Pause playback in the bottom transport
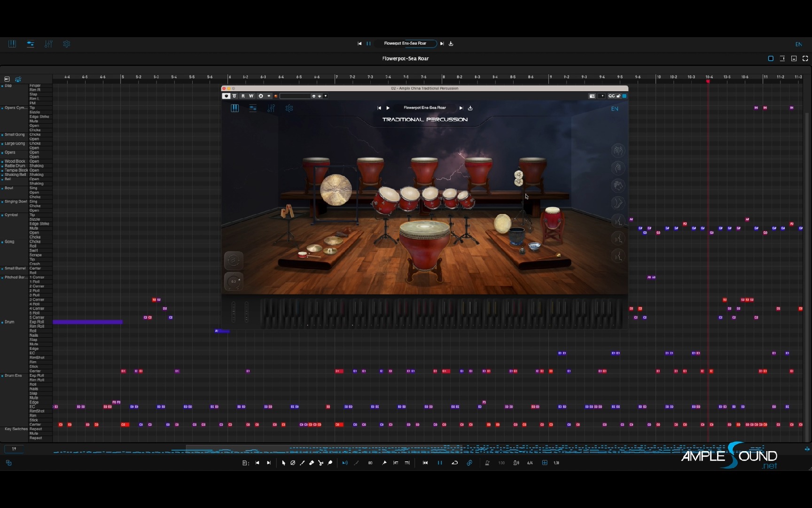812x508 pixels. click(440, 463)
